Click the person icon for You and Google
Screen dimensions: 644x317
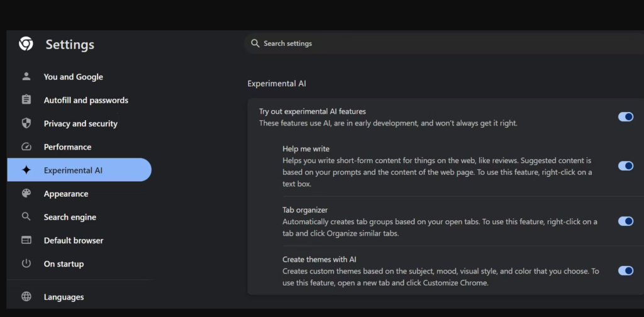pos(26,76)
